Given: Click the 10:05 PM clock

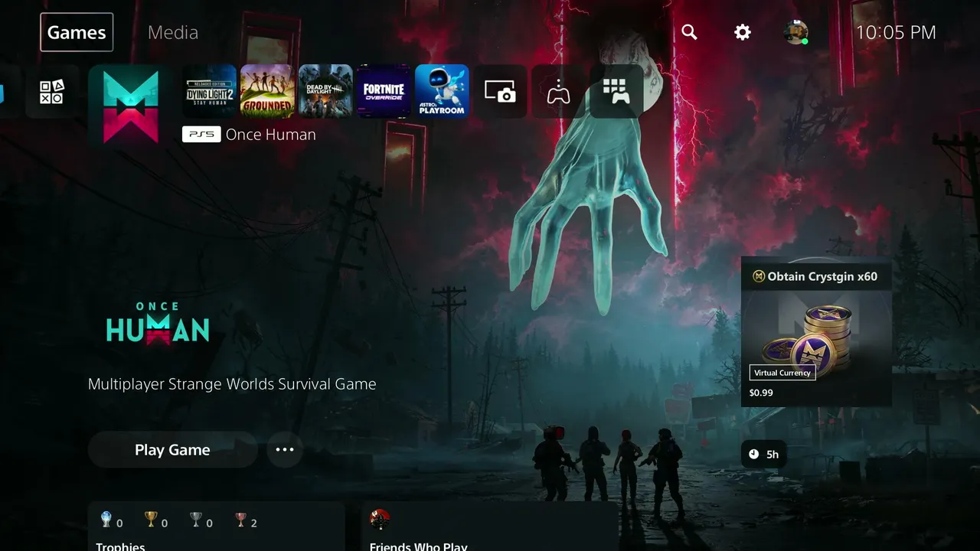Looking at the screenshot, I should click(896, 32).
